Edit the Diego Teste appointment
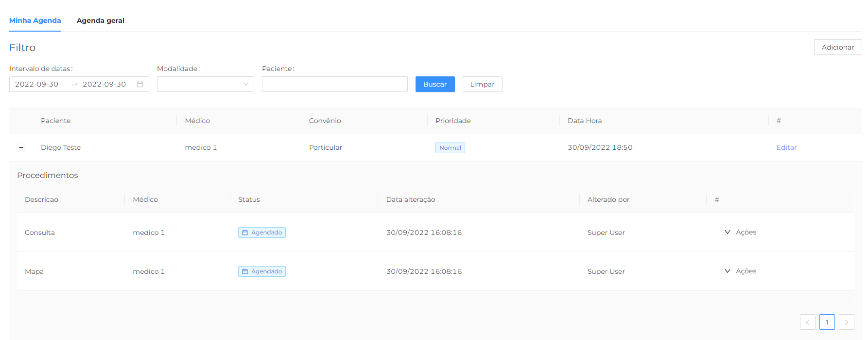 click(786, 147)
